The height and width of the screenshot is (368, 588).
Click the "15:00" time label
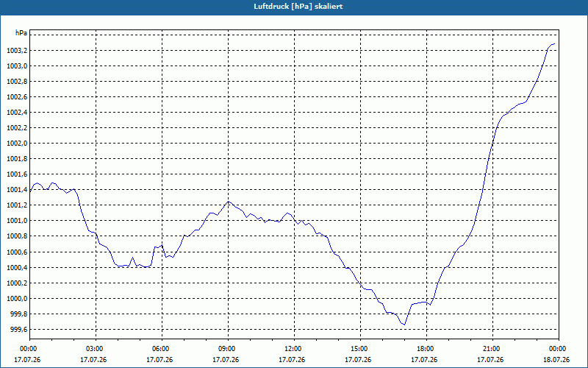tap(358, 349)
